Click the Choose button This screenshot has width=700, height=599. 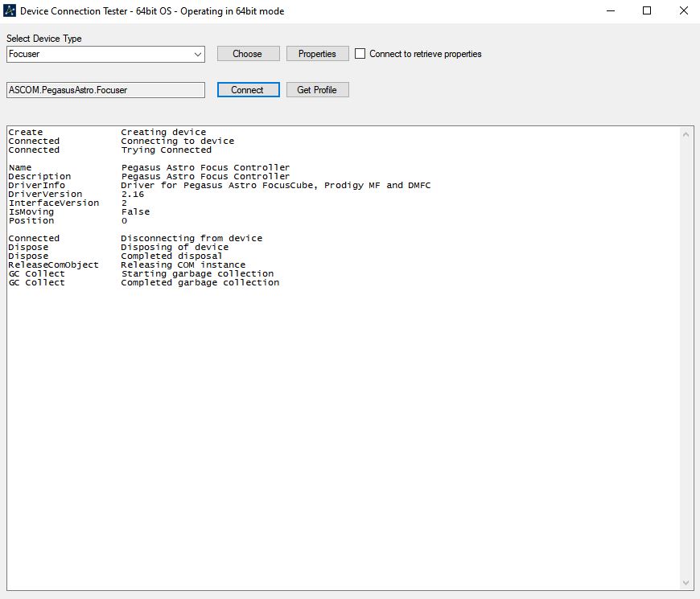click(x=248, y=54)
